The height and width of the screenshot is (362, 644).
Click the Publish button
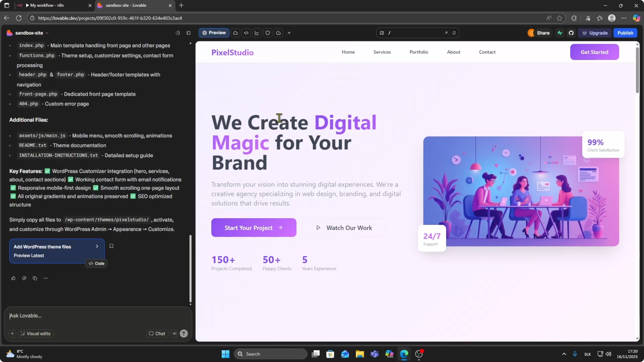625,33
